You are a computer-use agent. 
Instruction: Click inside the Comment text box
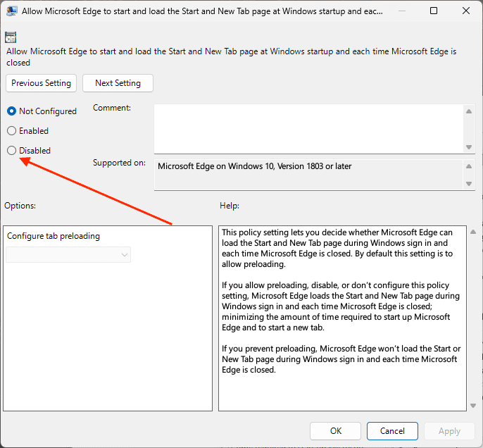(x=309, y=129)
